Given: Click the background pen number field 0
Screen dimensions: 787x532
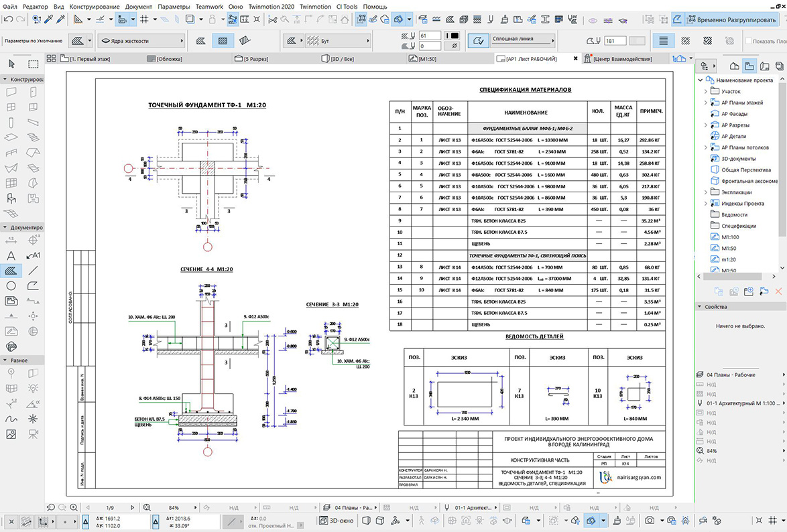Looking at the screenshot, I should coord(430,46).
